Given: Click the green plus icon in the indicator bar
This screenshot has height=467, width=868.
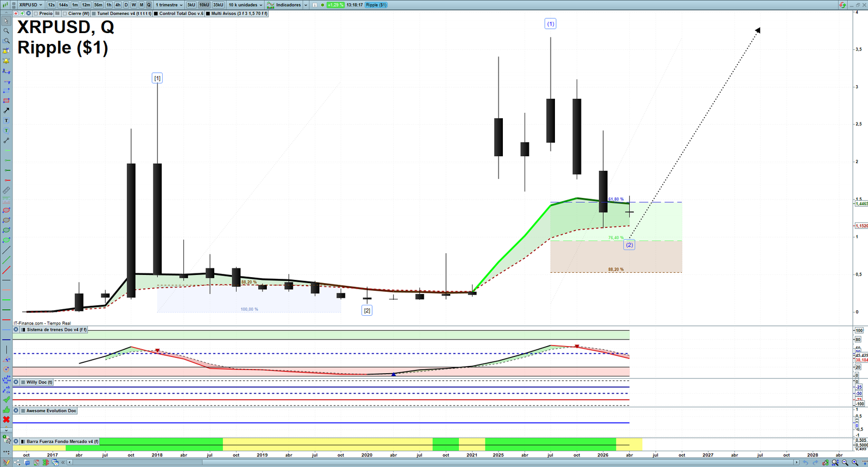Looking at the screenshot, I should [22, 13].
